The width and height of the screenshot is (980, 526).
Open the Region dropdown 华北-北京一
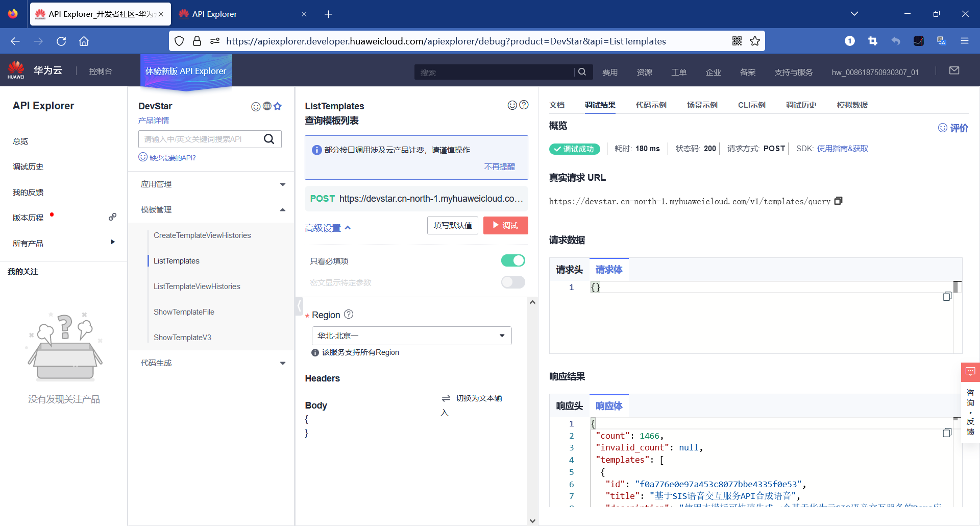click(x=411, y=336)
